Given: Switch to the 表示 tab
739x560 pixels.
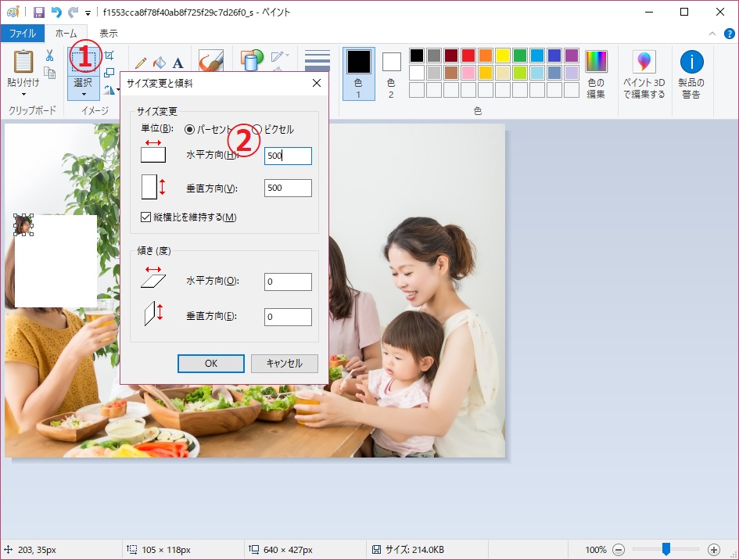Looking at the screenshot, I should [107, 33].
